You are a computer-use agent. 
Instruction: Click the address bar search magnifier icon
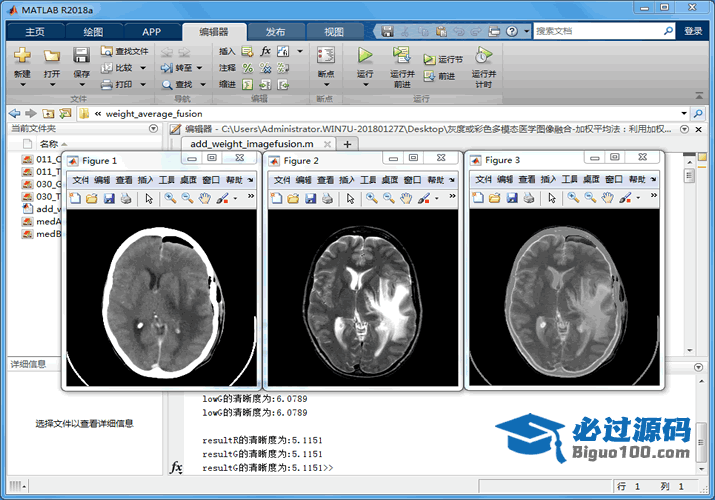coord(698,113)
